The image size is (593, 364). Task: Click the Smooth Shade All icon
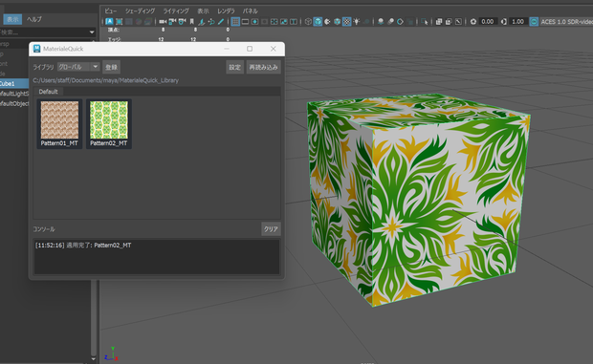[318, 22]
